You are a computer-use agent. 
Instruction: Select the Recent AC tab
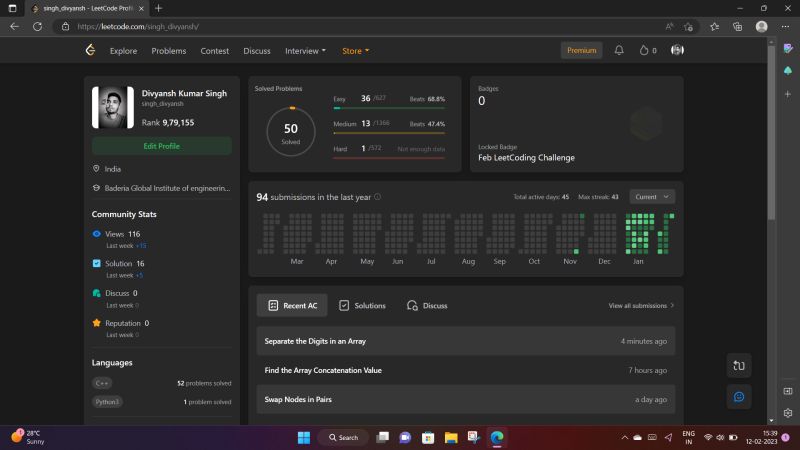[292, 306]
